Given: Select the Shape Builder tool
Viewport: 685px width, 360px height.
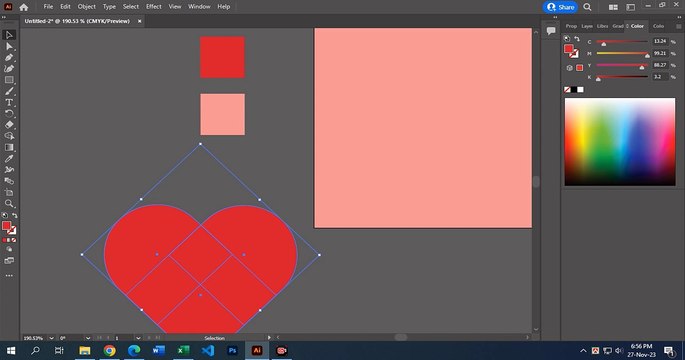Looking at the screenshot, I should point(9,136).
